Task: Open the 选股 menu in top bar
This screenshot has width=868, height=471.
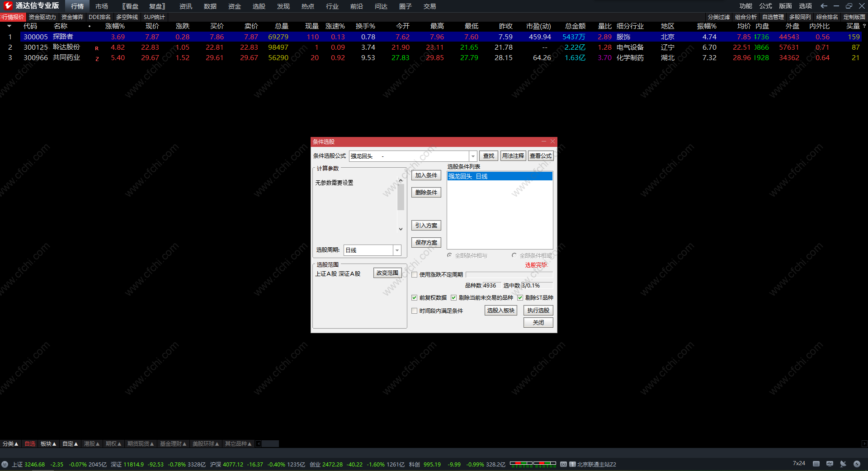Action: click(259, 6)
